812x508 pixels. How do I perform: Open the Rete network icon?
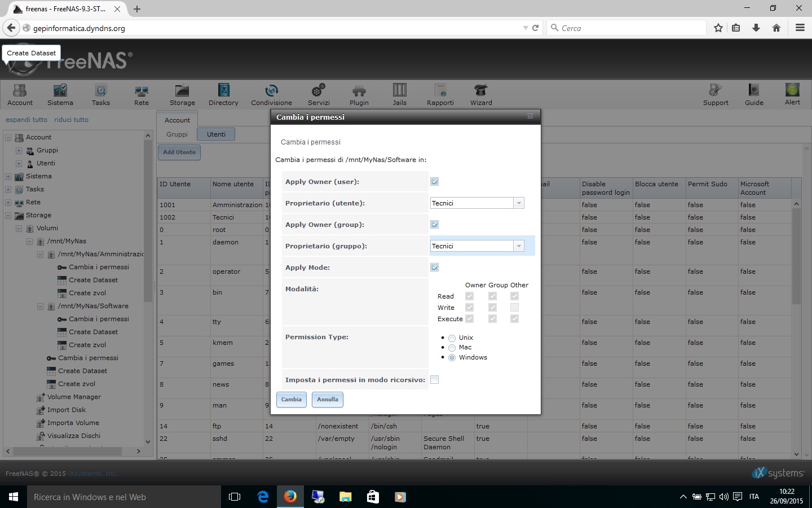coord(142,94)
